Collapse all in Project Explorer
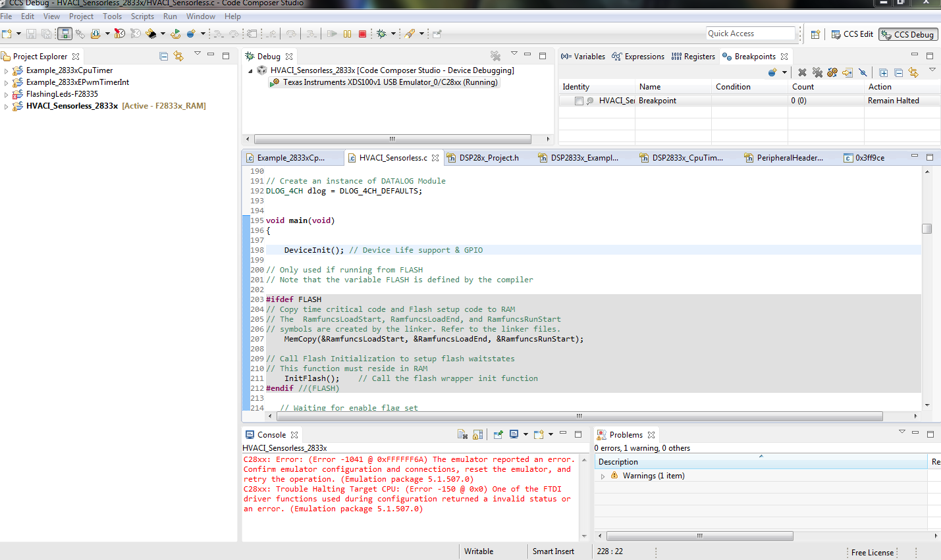 pos(164,56)
